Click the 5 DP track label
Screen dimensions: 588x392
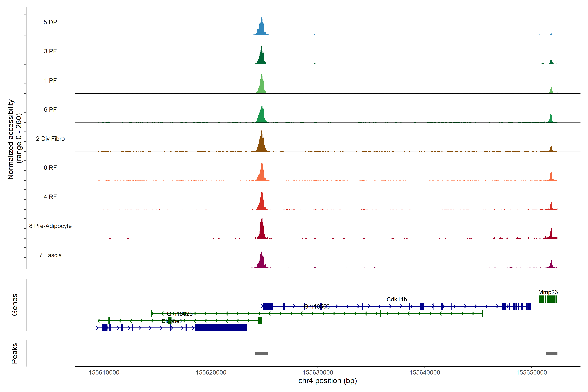(50, 22)
